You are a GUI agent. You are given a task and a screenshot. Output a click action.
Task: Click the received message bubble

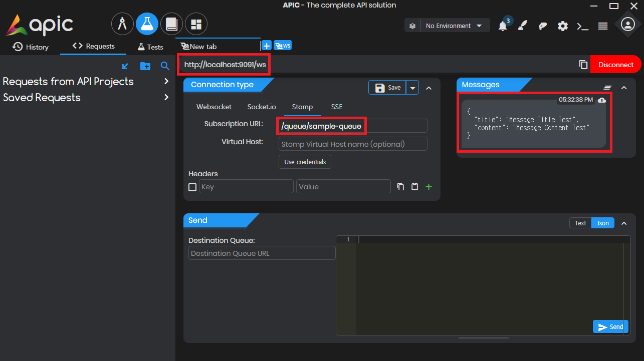pyautogui.click(x=534, y=124)
